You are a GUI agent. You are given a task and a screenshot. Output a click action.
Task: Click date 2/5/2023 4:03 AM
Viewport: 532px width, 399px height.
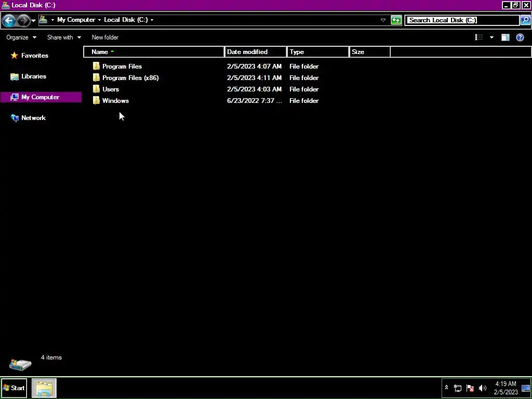pyautogui.click(x=254, y=89)
